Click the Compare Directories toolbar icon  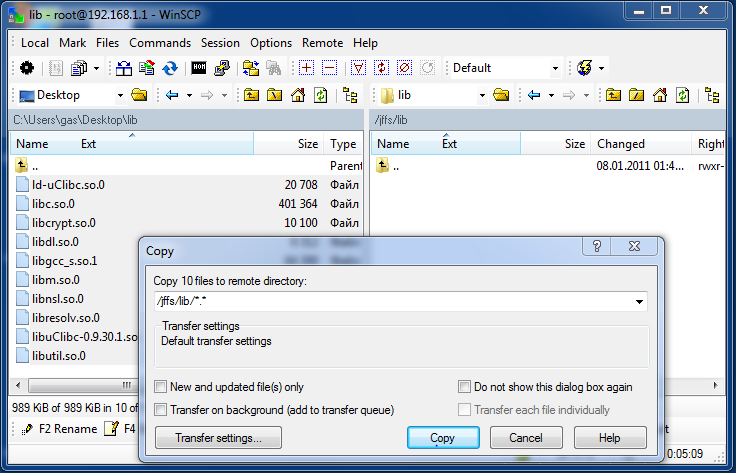[x=124, y=68]
